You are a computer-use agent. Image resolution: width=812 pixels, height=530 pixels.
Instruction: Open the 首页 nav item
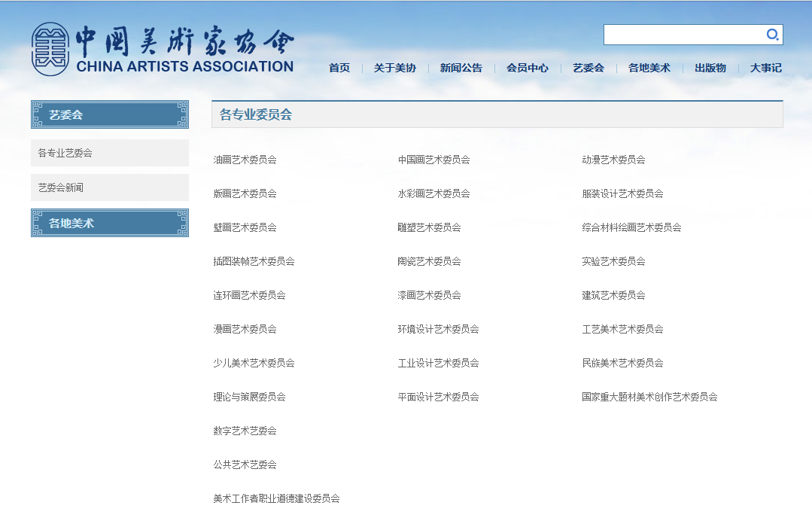click(x=339, y=68)
